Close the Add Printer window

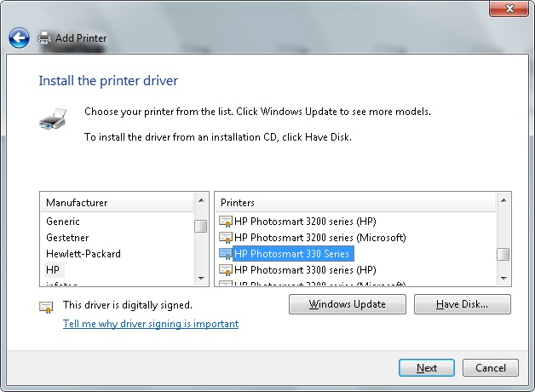click(509, 9)
